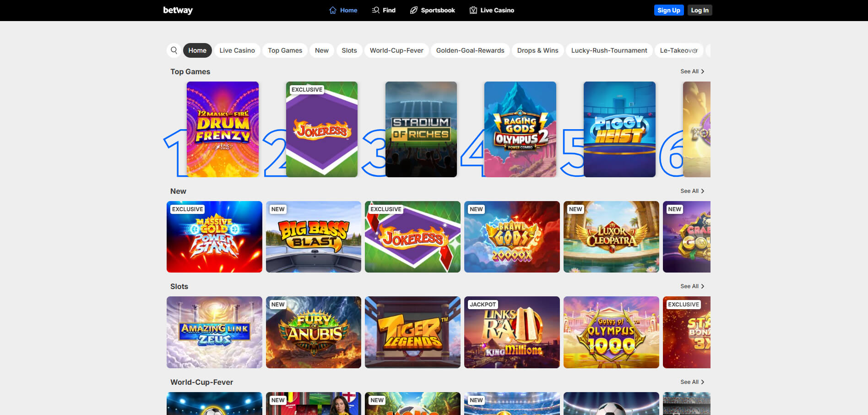The width and height of the screenshot is (868, 415).
Task: Switch to the New category pill
Action: [322, 50]
